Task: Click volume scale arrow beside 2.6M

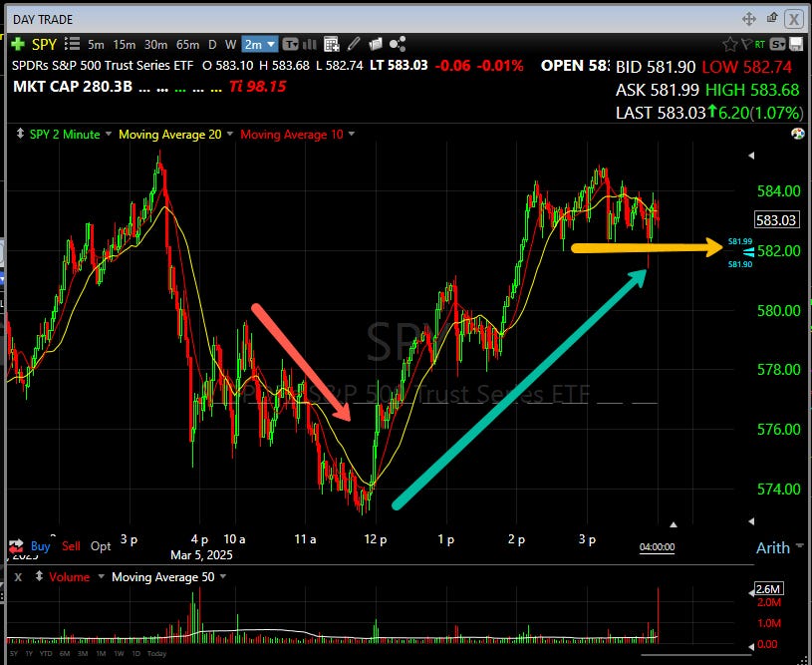Action: [x=751, y=593]
